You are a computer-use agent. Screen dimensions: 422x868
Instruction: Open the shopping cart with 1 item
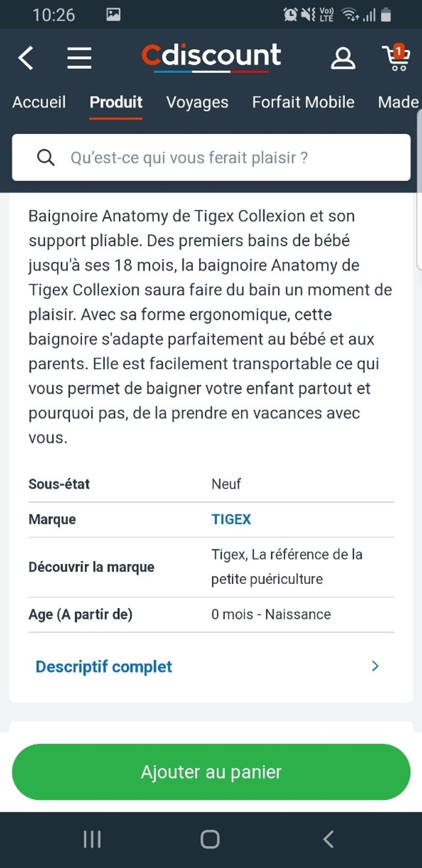point(397,58)
